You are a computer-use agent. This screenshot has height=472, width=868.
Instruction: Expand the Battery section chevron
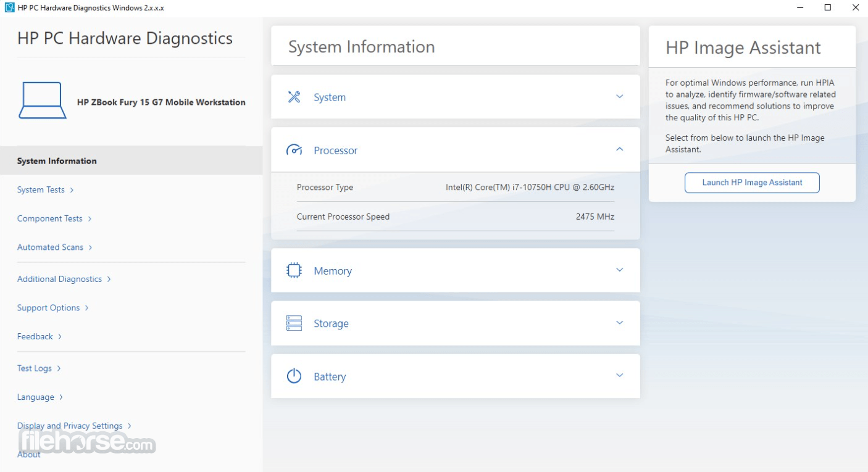620,376
